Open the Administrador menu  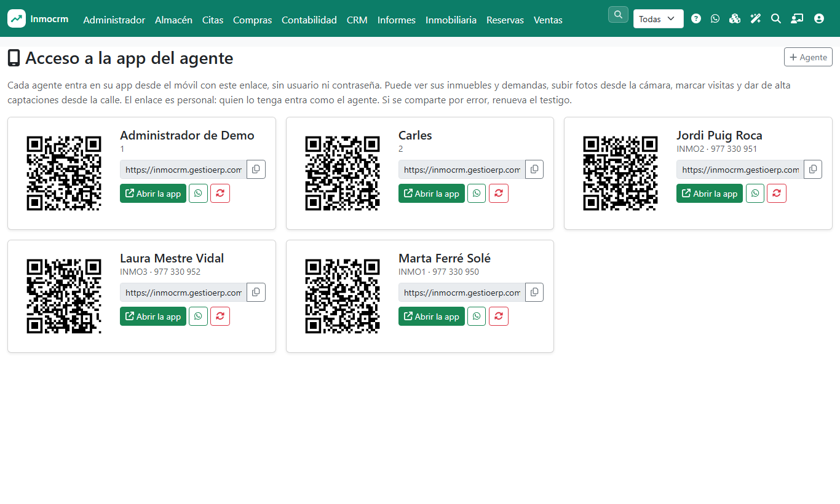[114, 20]
